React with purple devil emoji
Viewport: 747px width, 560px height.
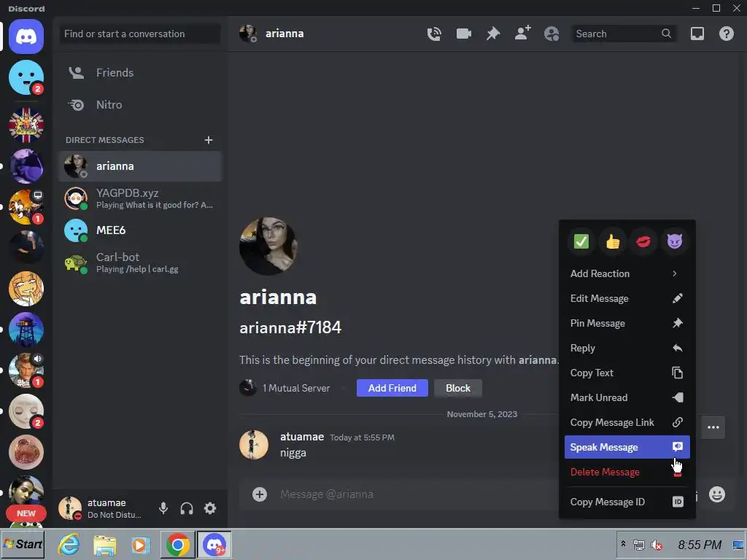coord(675,241)
